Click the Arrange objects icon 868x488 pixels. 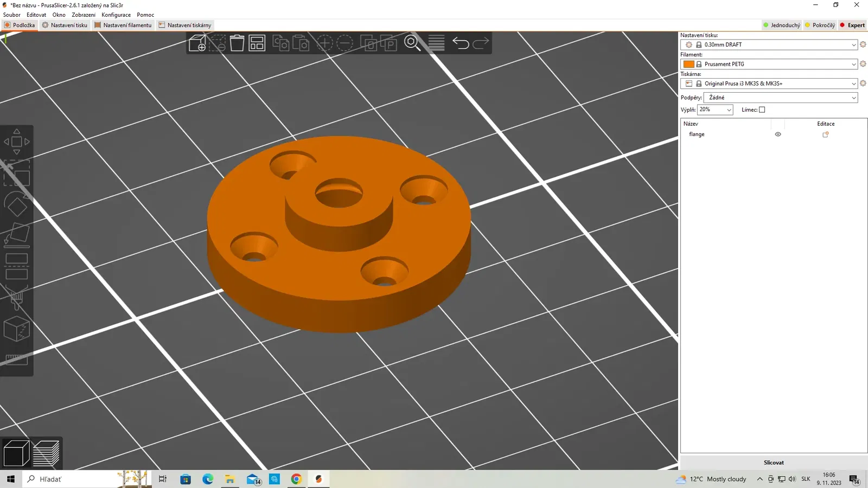click(257, 43)
